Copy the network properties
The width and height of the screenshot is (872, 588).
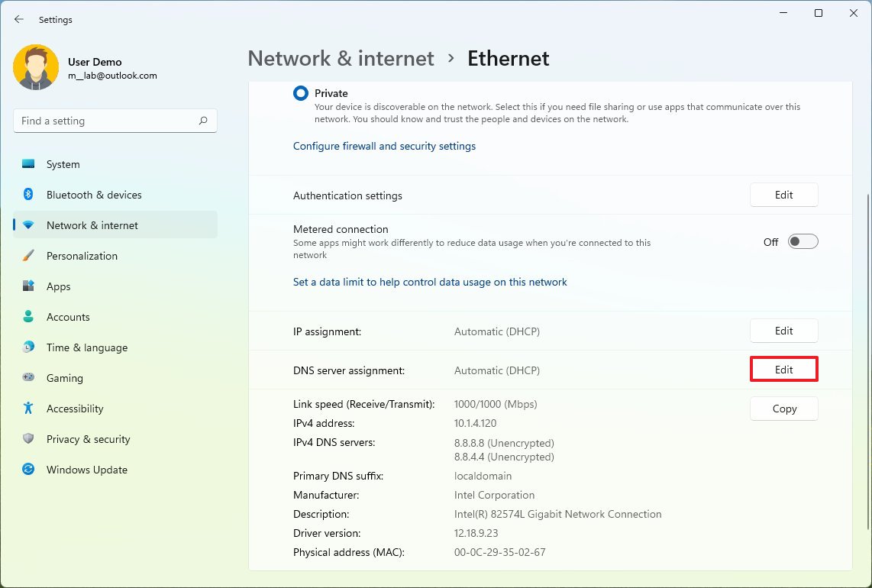[784, 409]
